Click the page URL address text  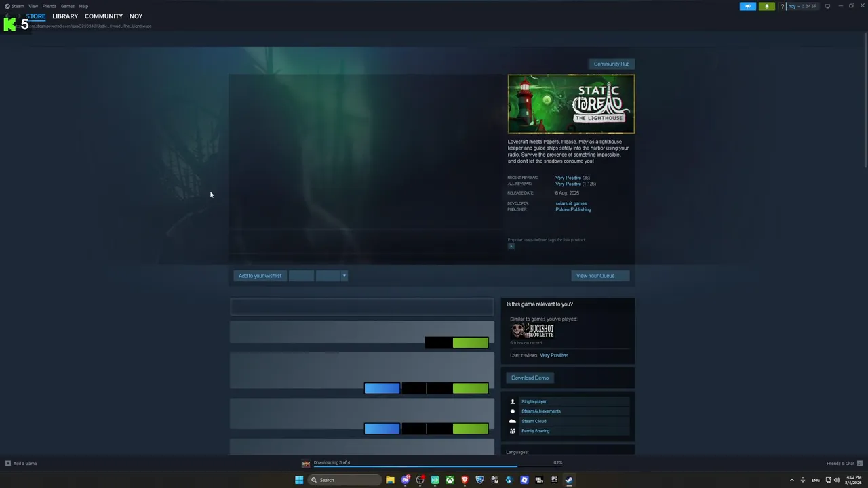90,26
